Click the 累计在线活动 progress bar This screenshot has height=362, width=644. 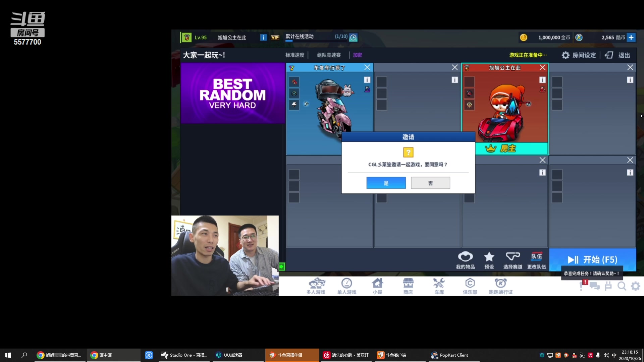pyautogui.click(x=316, y=41)
